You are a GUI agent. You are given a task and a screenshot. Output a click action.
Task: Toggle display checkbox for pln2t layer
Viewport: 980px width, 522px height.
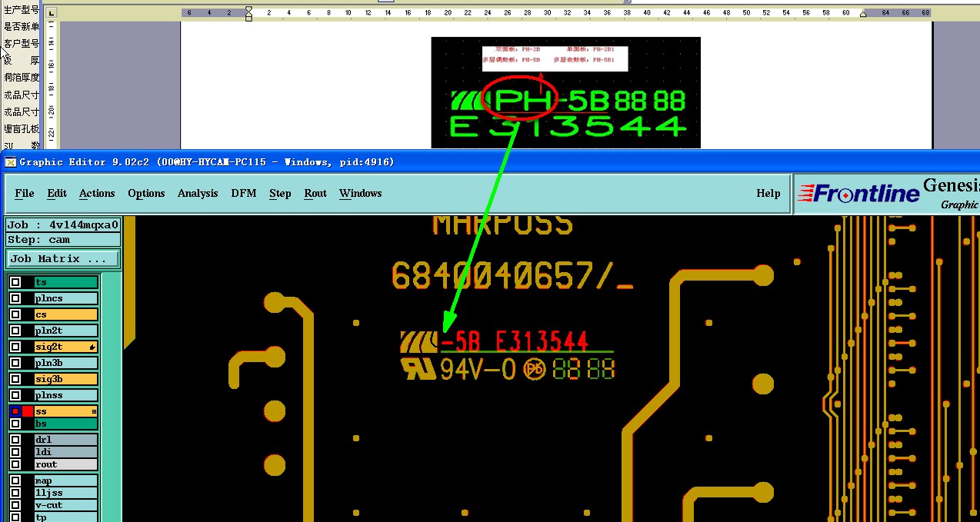pyautogui.click(x=15, y=331)
